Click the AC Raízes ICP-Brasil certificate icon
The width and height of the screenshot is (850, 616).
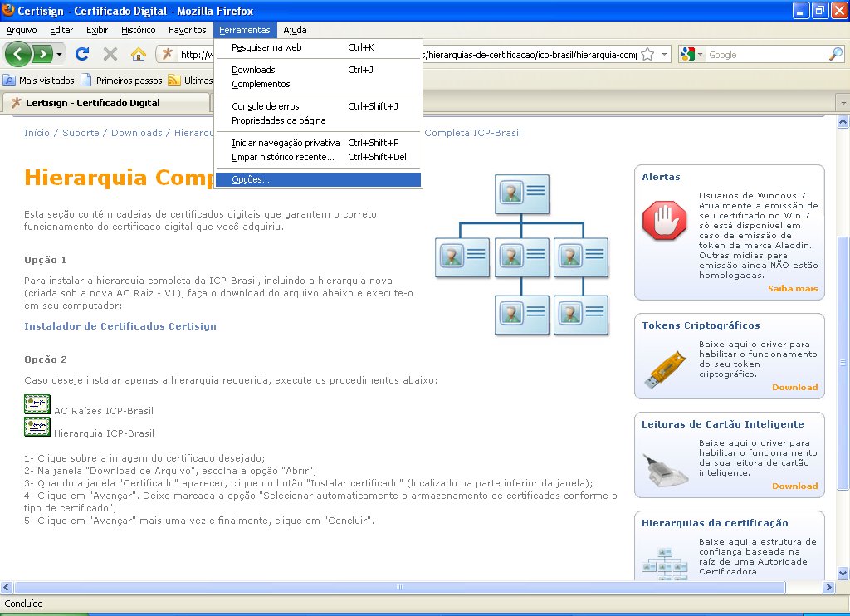[37, 404]
